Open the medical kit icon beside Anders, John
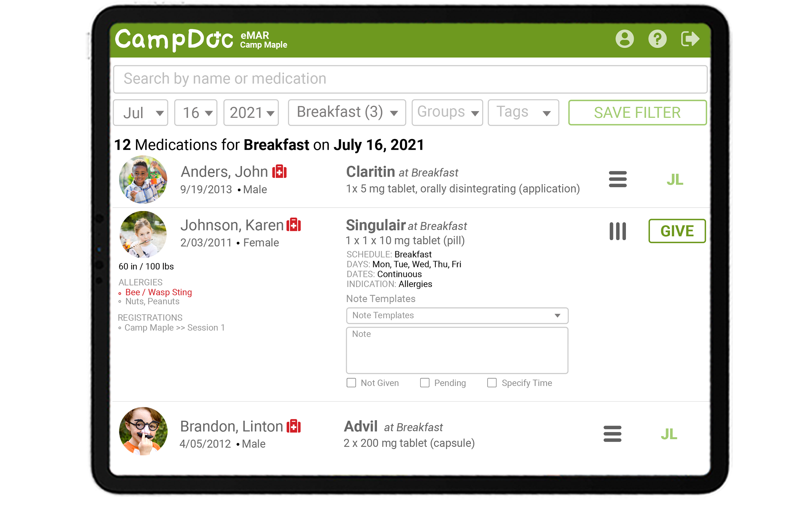Viewport: 812px width, 508px height. [x=279, y=172]
